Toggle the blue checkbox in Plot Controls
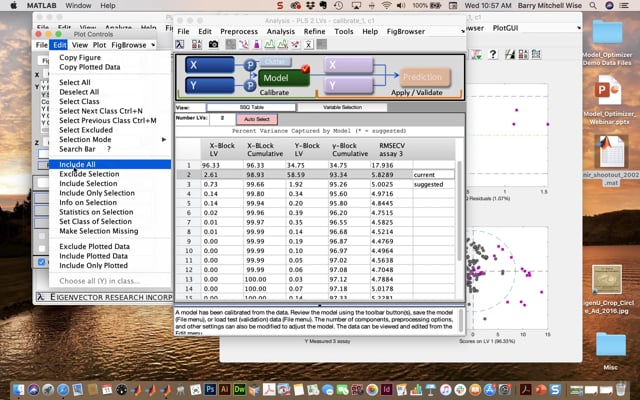Viewport: 640px width, 400px height. pos(41,262)
